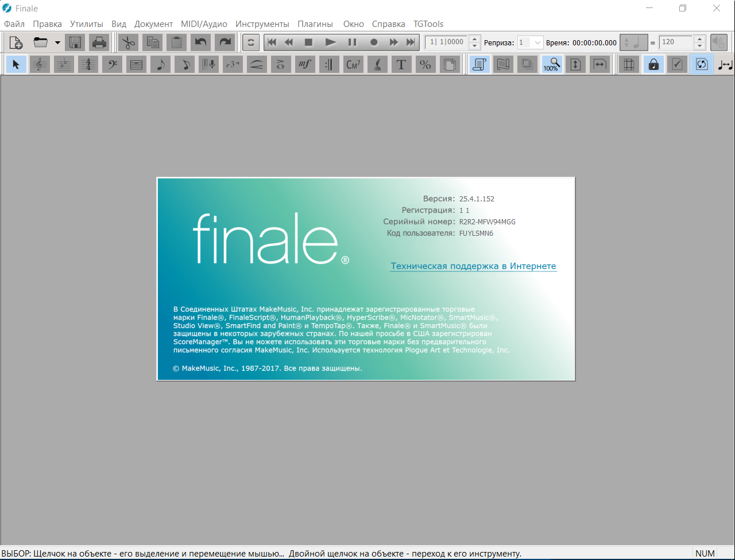Select the Repeat barline tool
This screenshot has height=560, width=735.
pos(329,65)
